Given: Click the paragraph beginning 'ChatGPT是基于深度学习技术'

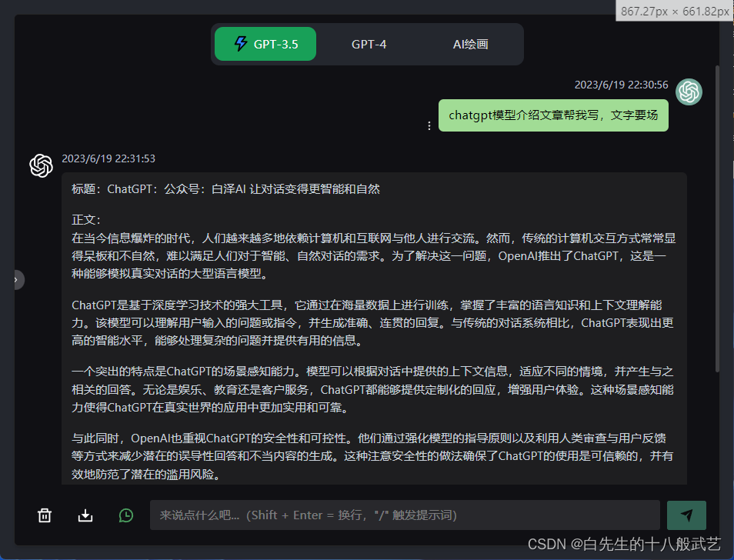Looking at the screenshot, I should 372,323.
